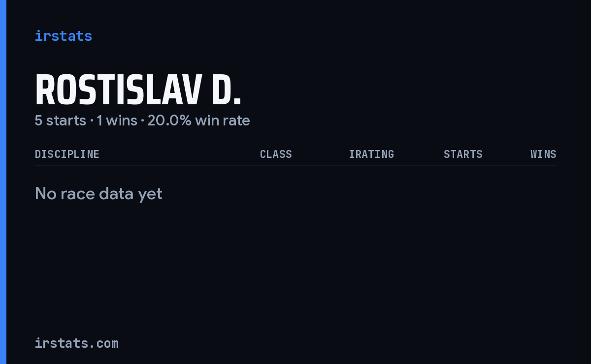Sort by the IRATING column header
This screenshot has height=364, width=591.
(371, 154)
